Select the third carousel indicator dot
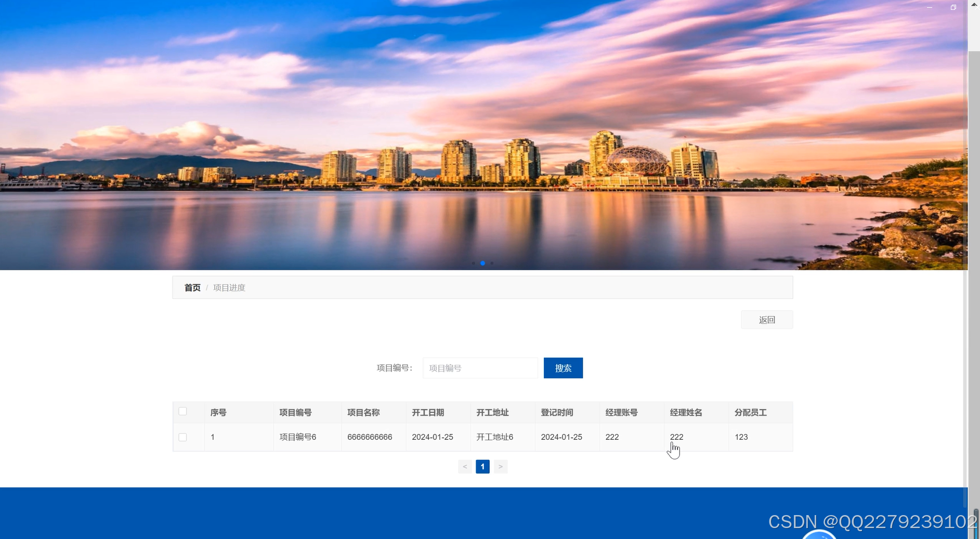Viewport: 980px width, 539px height. coord(492,263)
